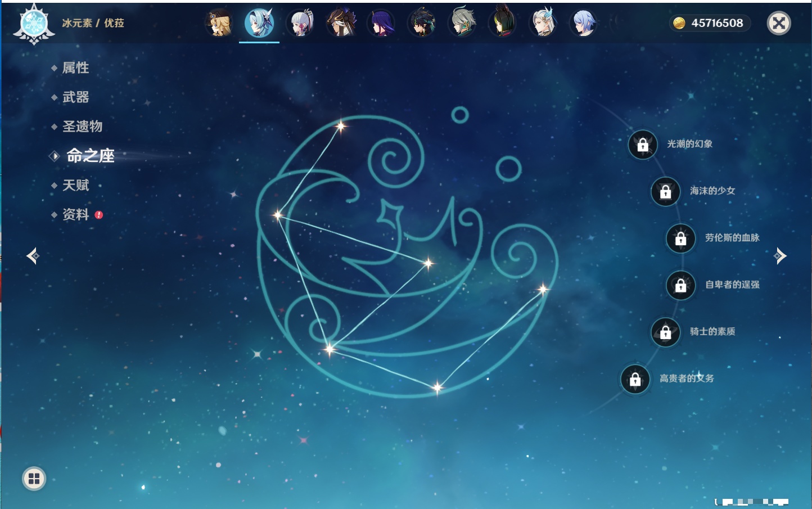Viewport: 812px width, 509px height.
Task: Close the character screen with the X
Action: (x=779, y=23)
